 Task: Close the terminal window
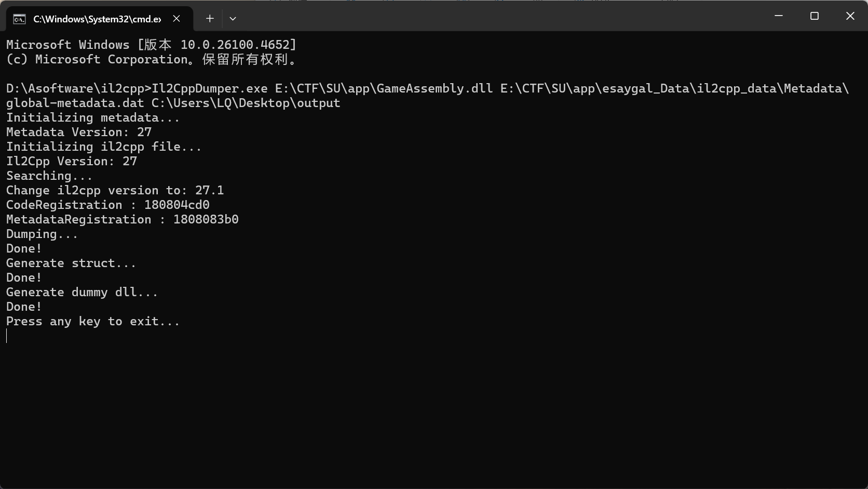[850, 16]
